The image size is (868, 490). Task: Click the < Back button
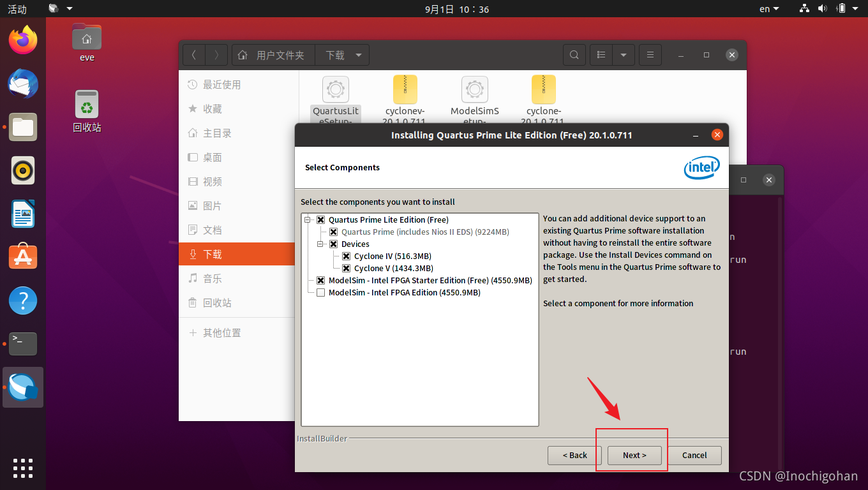[574, 456]
